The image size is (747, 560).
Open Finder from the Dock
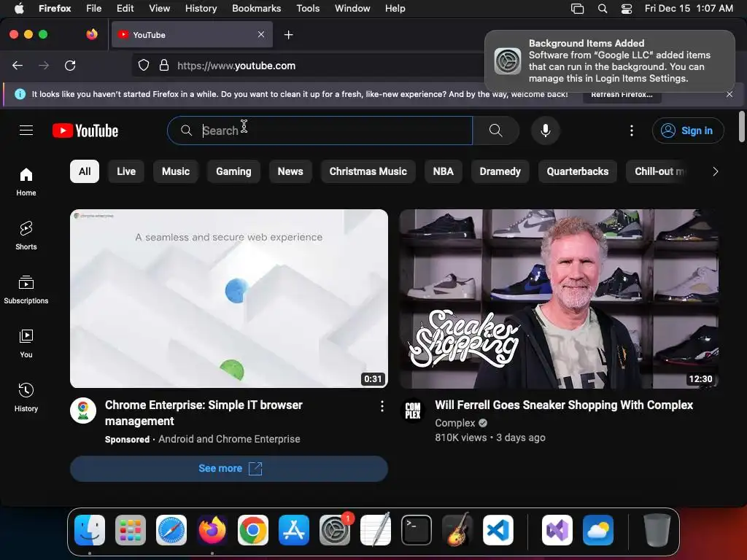pyautogui.click(x=90, y=530)
